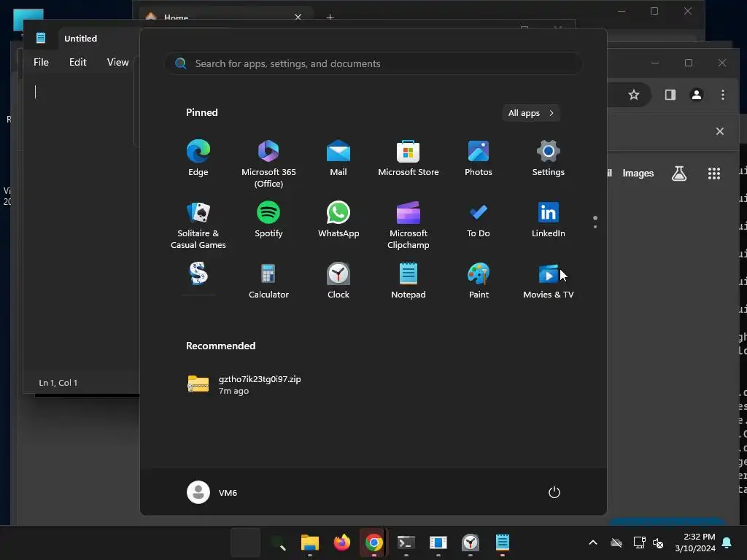Screen dimensions: 747x560
Task: Open the Chrome three-dot menu
Action: click(x=723, y=95)
